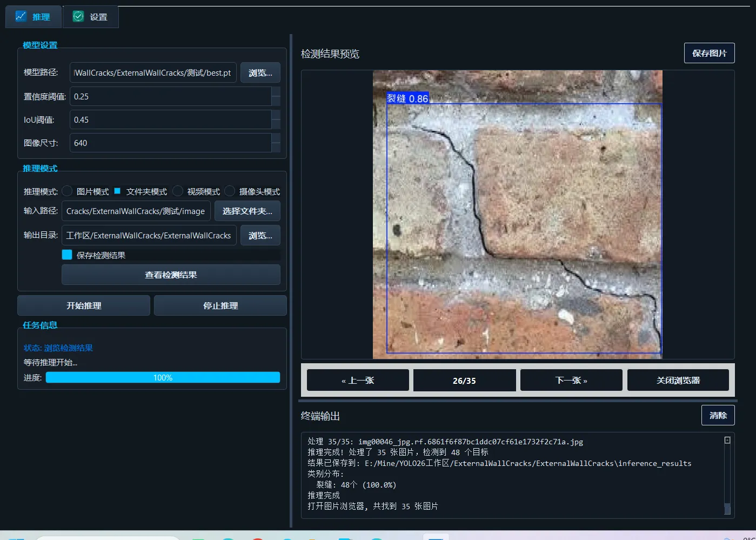Screen dimensions: 756x540
Task: Decrease the IoU阈值 value with down stepper
Action: click(276, 124)
